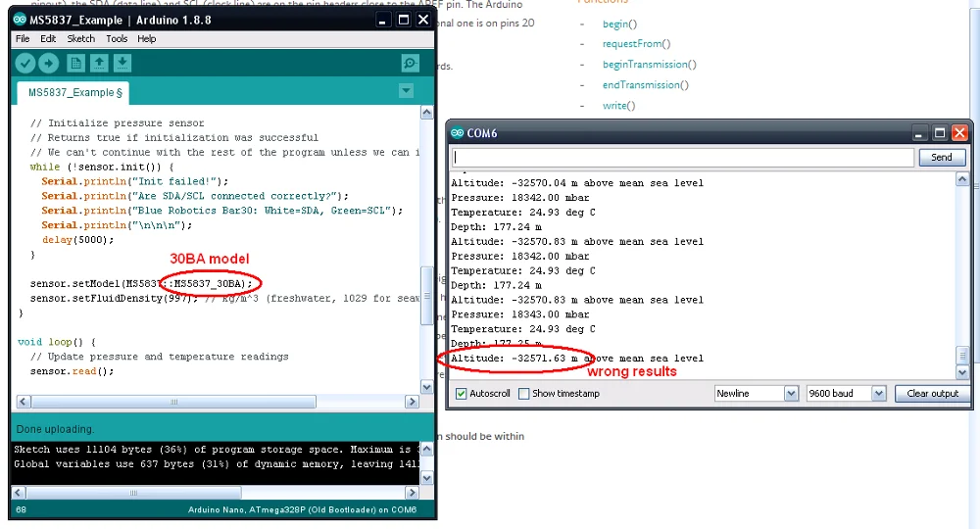Click the sensor.setFluidDensity(997) code line

pyautogui.click(x=225, y=299)
